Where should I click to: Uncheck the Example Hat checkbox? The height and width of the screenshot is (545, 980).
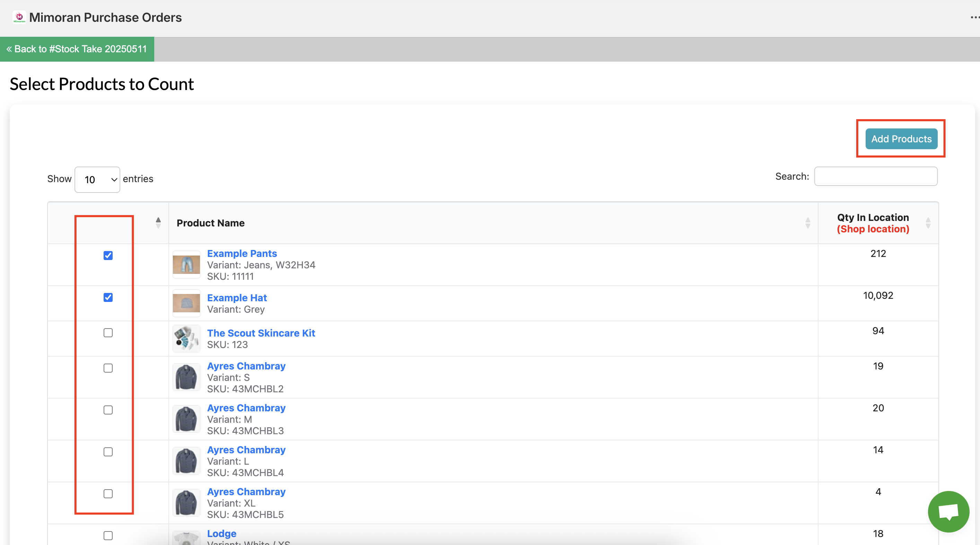click(108, 297)
